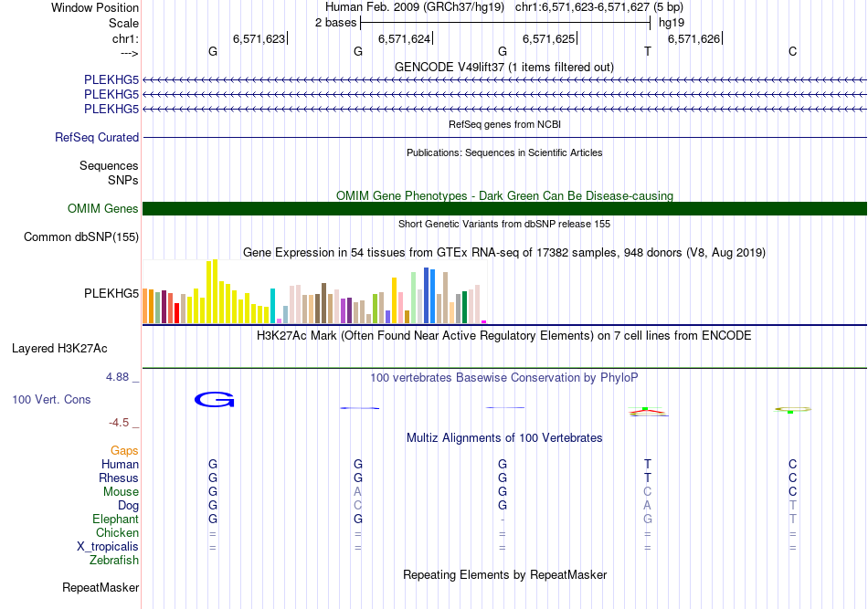Screen dimensions: 868x609
Task: Open Repeating Elements by RepeatMasker title
Action: [x=504, y=574]
